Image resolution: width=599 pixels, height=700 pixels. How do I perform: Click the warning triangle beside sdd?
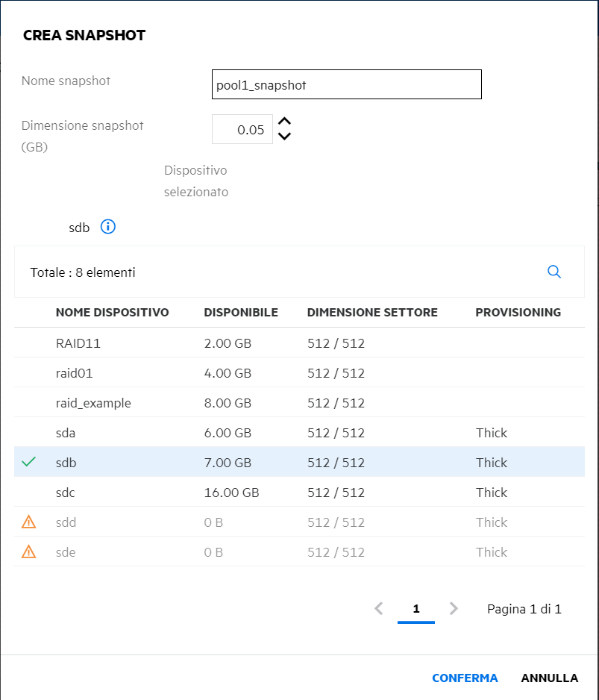(x=29, y=522)
